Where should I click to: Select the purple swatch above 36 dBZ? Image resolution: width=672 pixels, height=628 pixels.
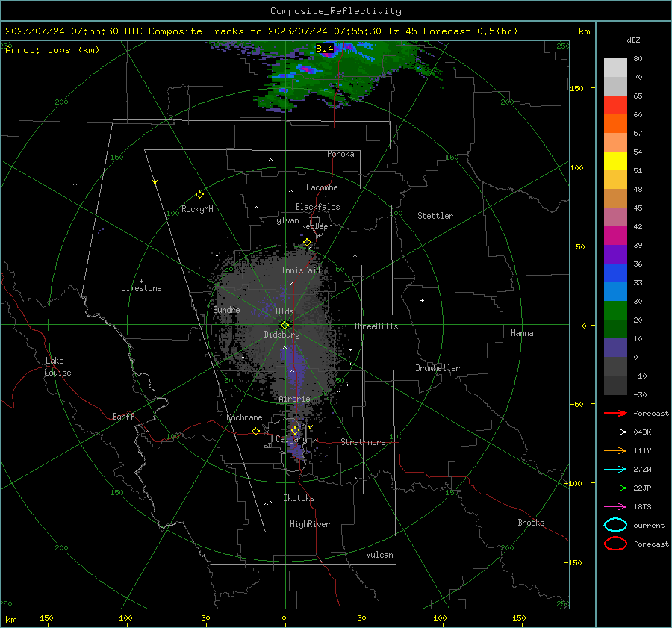point(615,254)
